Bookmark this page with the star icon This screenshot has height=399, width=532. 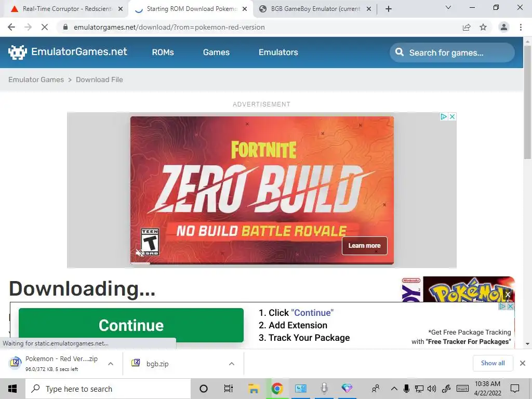click(x=483, y=27)
